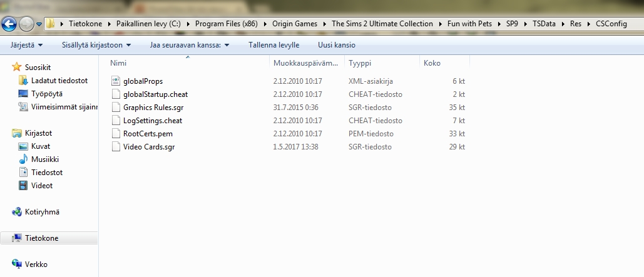
Task: Open the Ladatut tiedostot favorites folder
Action: (59, 81)
